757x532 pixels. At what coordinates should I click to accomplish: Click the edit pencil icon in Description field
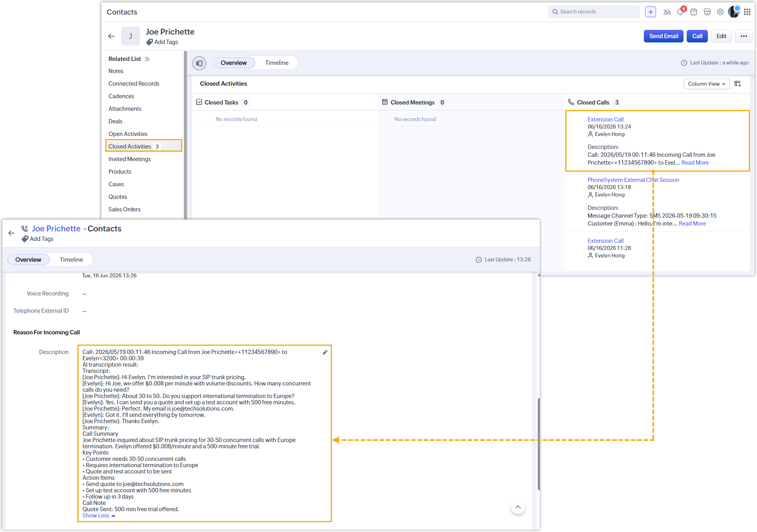pos(325,352)
